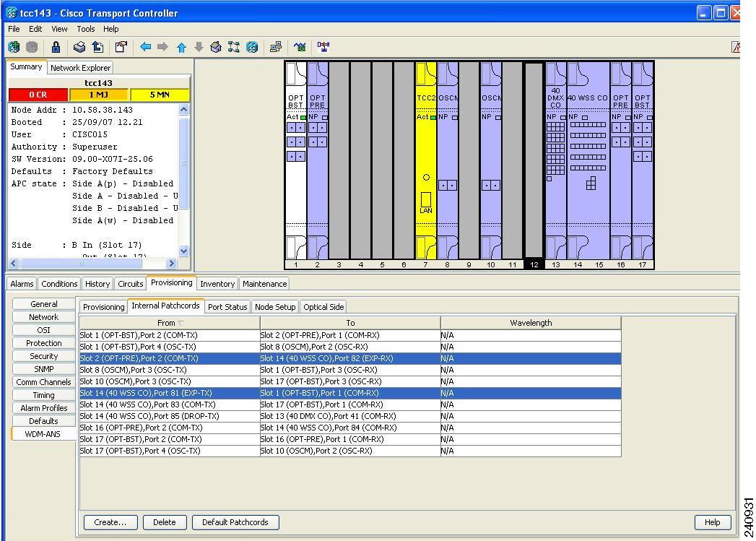756x541 pixels.
Task: Open the Conditions tab
Action: click(x=59, y=284)
